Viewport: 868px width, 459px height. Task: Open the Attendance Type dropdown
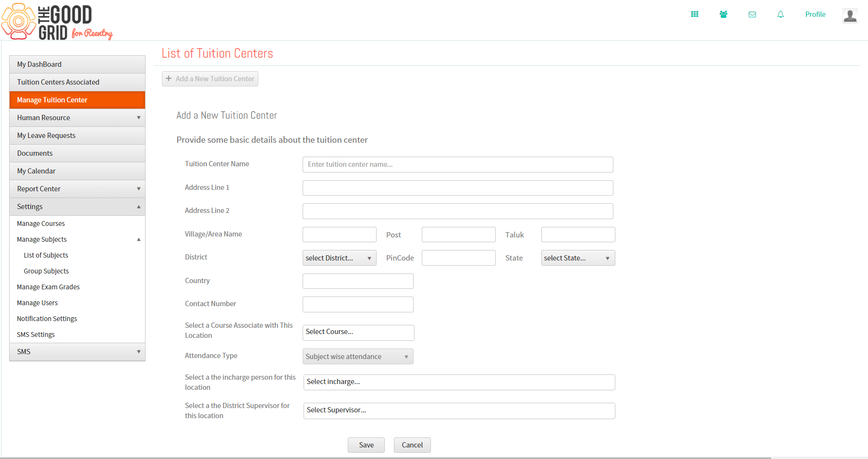tap(358, 357)
